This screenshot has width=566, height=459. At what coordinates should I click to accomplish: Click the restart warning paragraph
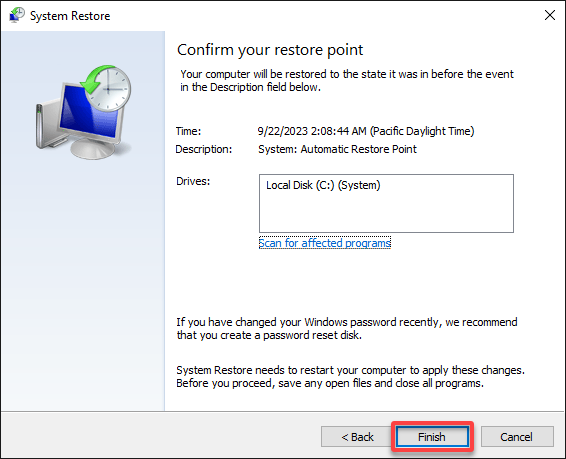351,376
